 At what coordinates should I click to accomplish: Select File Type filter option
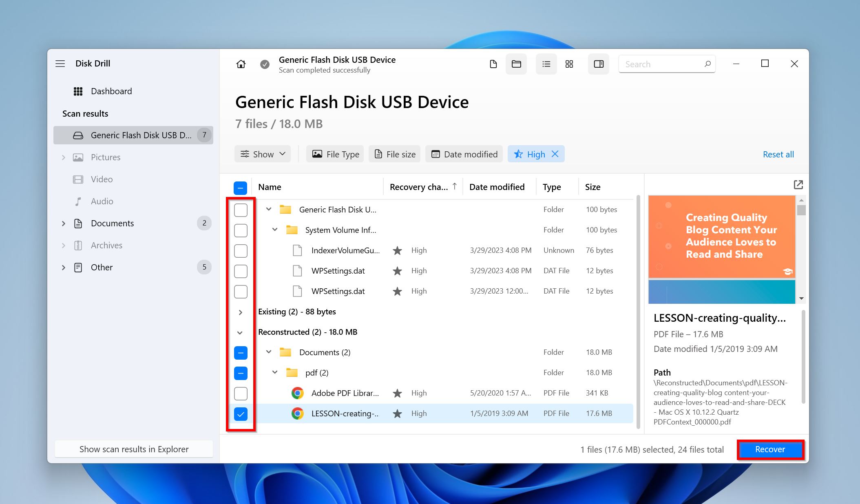335,154
